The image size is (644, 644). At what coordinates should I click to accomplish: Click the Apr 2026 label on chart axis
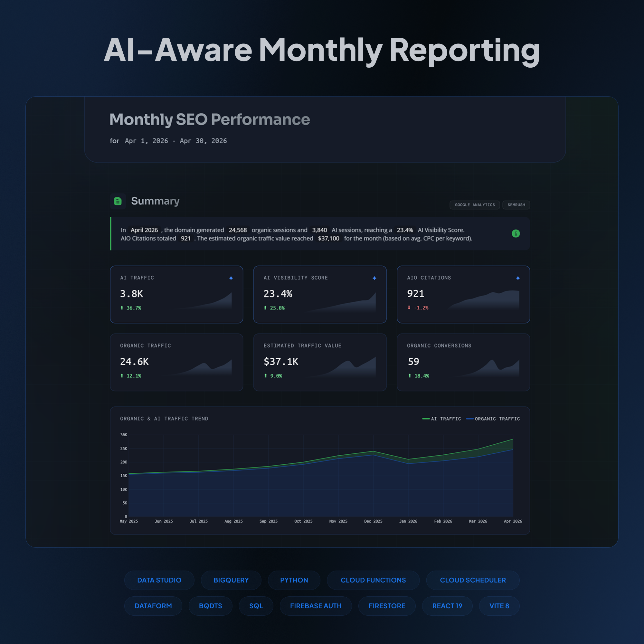click(x=513, y=521)
